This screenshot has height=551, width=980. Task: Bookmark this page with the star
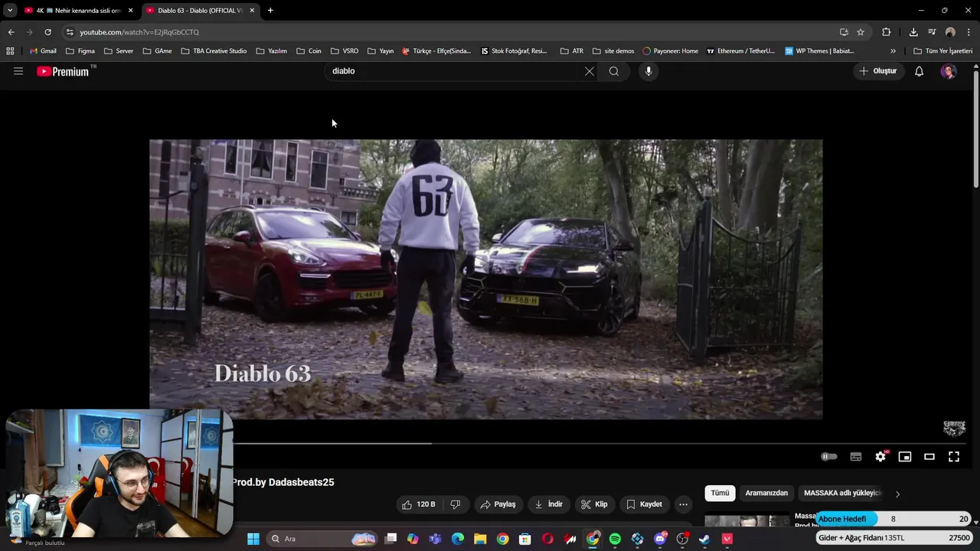point(861,32)
